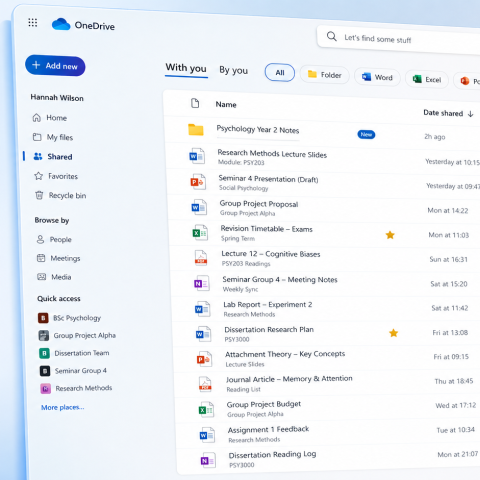Open Dissertation Research Plan file name
This screenshot has width=480, height=480.
(269, 329)
